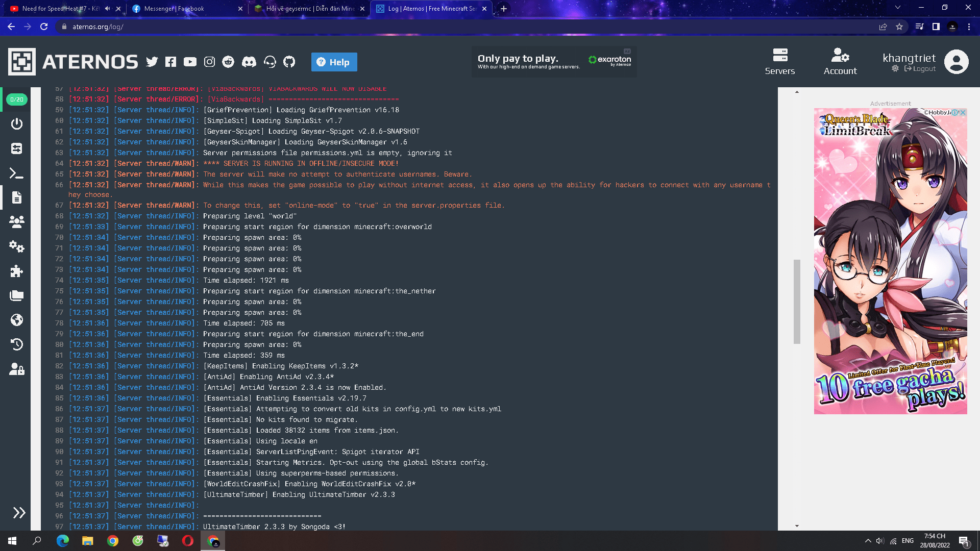Open the Server power page icon
Screen dimensions: 980x551
click(x=16, y=124)
